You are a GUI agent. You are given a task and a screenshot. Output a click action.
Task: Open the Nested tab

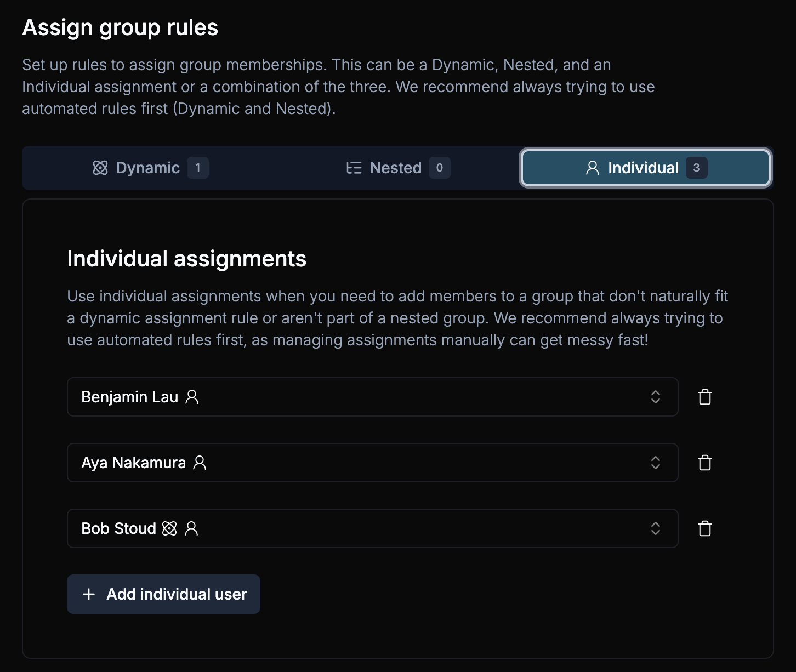[396, 168]
